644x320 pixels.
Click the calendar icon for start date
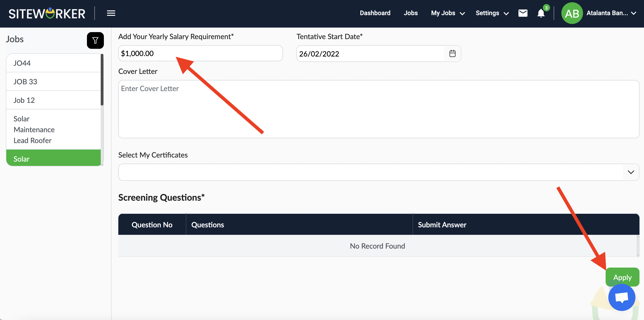pos(452,53)
